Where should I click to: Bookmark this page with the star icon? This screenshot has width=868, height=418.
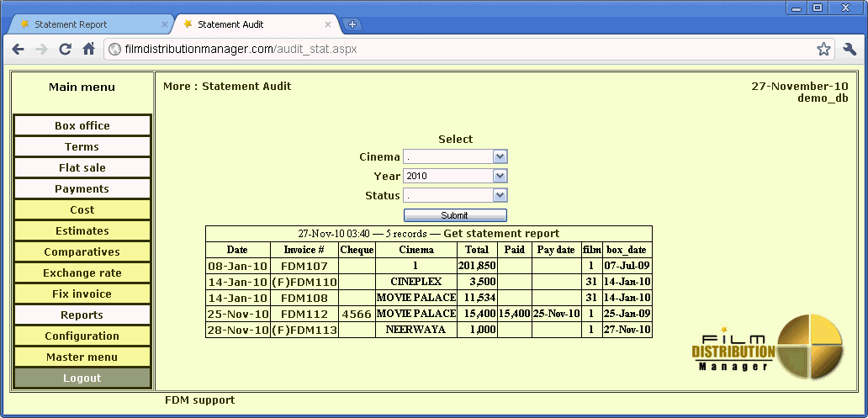click(x=823, y=50)
